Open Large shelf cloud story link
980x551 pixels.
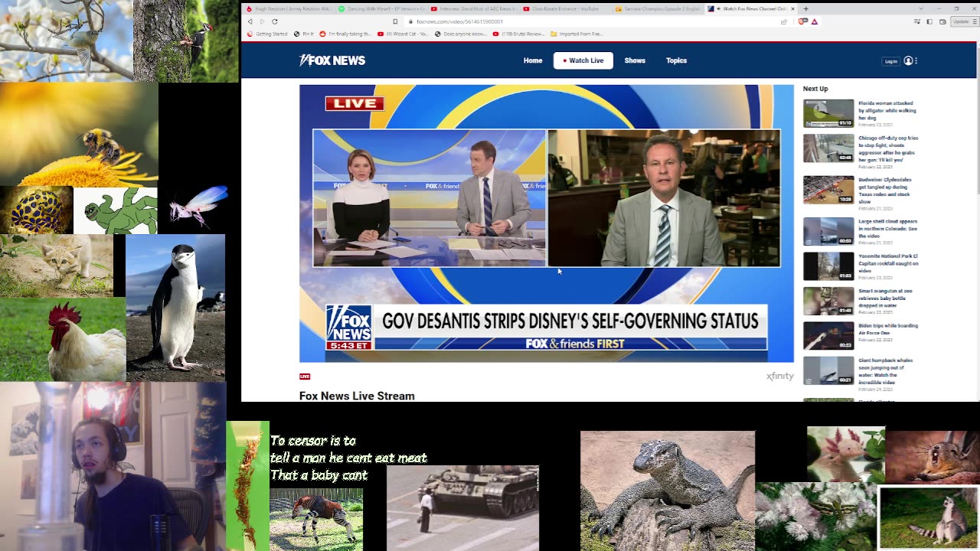tap(887, 229)
